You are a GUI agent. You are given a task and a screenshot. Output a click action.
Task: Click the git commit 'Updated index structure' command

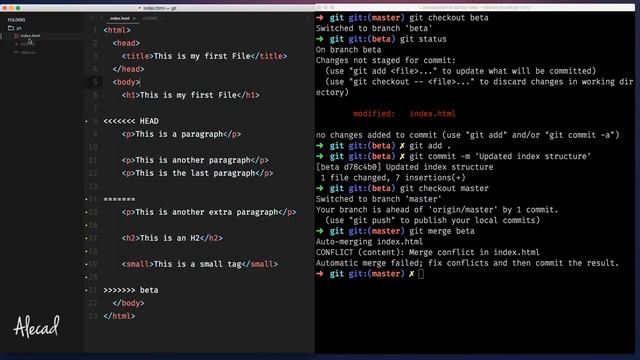point(500,156)
